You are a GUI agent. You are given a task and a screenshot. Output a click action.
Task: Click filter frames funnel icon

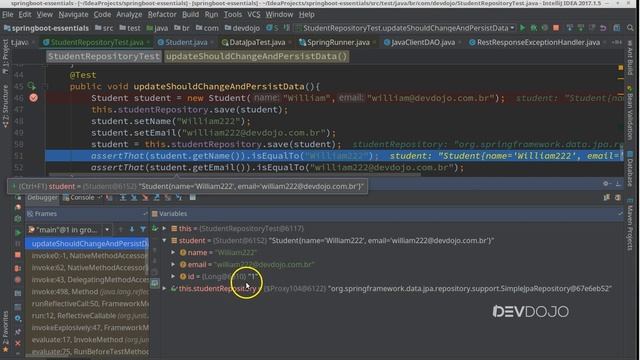(x=143, y=229)
